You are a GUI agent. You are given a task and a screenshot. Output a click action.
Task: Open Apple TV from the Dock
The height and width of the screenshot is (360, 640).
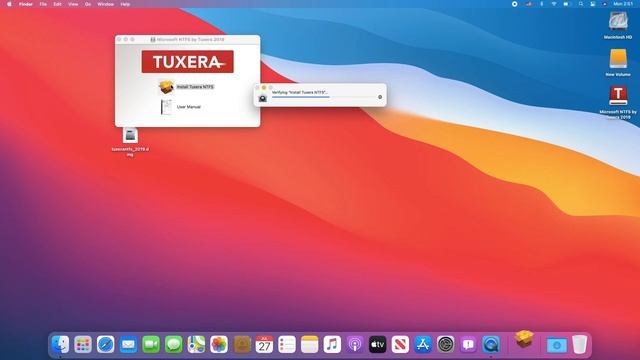(x=378, y=344)
